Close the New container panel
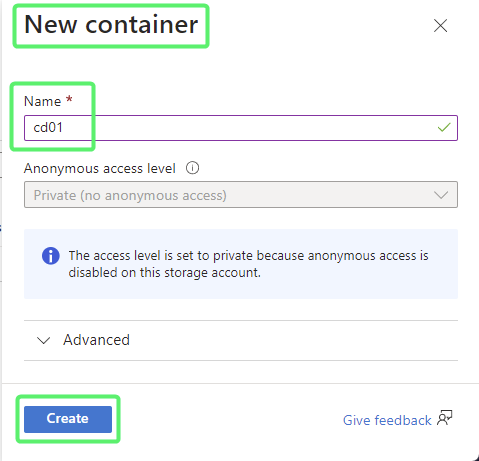479x461 pixels. (x=440, y=26)
